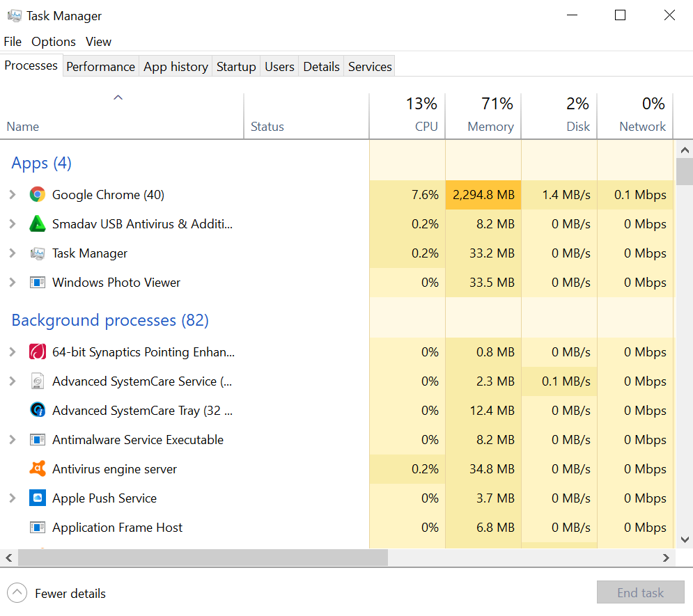Select the Advanced SystemCare Tray row name

click(x=142, y=411)
